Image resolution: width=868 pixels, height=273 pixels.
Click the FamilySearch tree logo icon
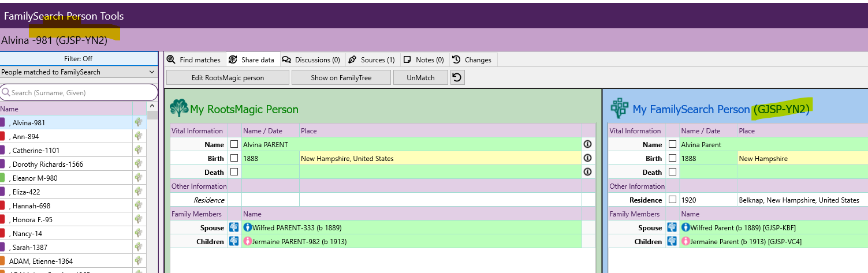(619, 108)
